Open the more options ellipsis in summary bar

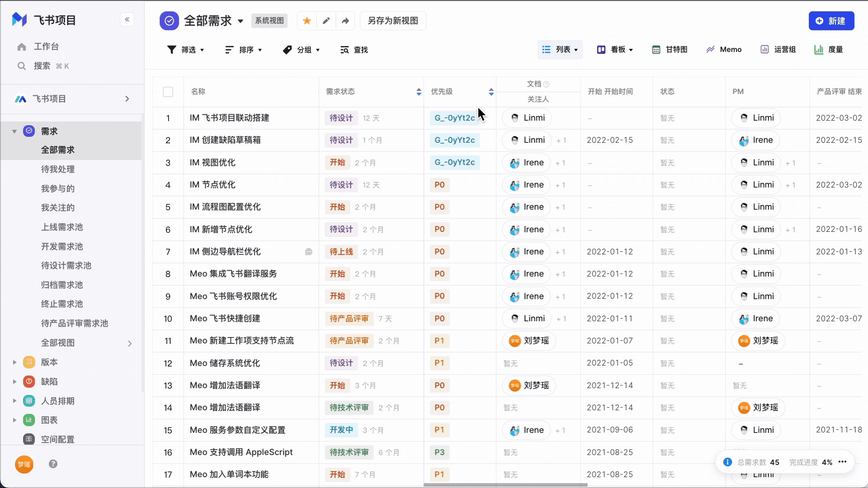[x=842, y=462]
